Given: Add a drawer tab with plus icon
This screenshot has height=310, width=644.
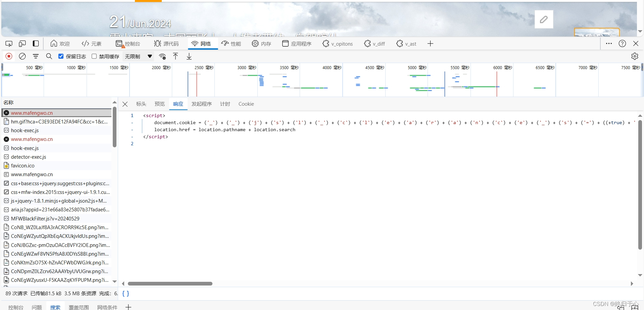Looking at the screenshot, I should click(x=129, y=307).
